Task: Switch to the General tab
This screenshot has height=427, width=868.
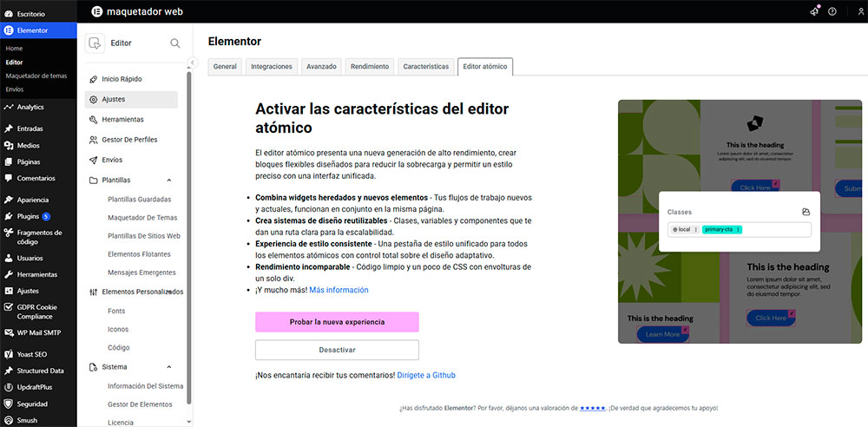Action: pyautogui.click(x=225, y=67)
